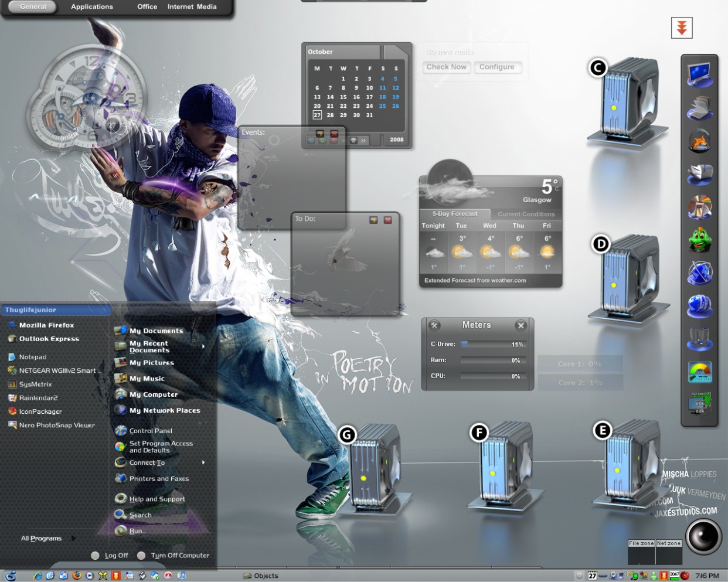Click the taskbar clock showing 7:16 PM

coord(707,576)
